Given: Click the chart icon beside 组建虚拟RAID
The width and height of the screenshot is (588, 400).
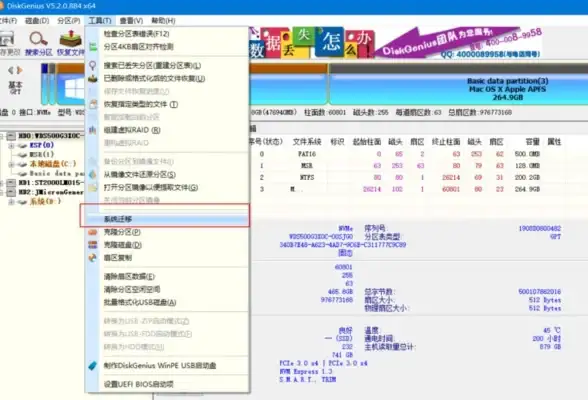Looking at the screenshot, I should [x=93, y=130].
